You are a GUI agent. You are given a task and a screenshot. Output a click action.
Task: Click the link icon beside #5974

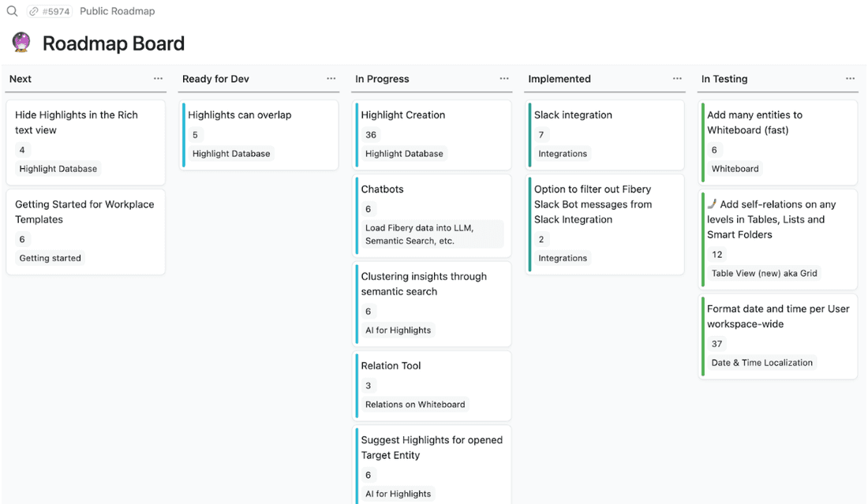point(33,11)
